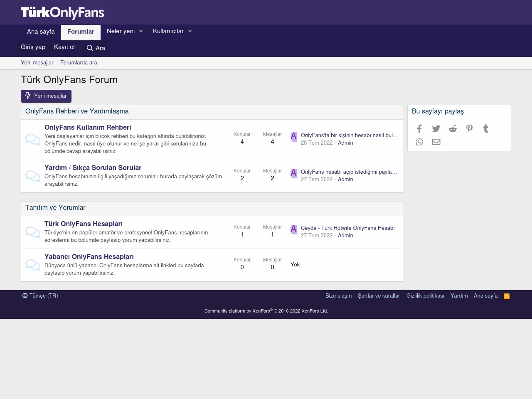Open Gizlilik politikası footer link
This screenshot has width=532, height=399.
(x=425, y=296)
